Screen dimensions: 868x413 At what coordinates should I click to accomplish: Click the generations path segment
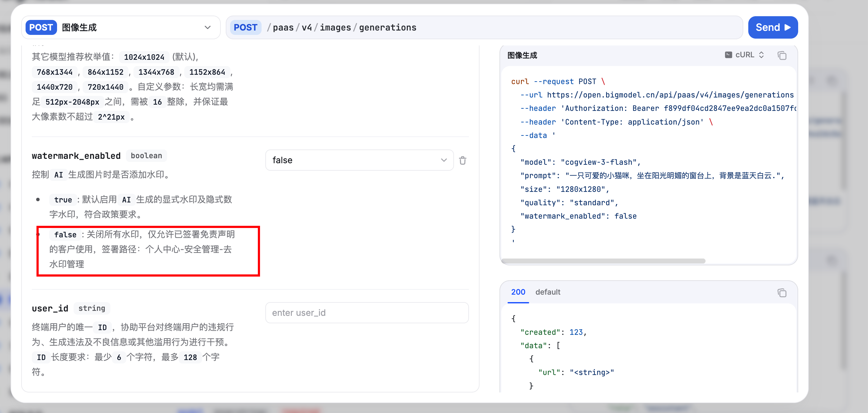[x=388, y=27]
